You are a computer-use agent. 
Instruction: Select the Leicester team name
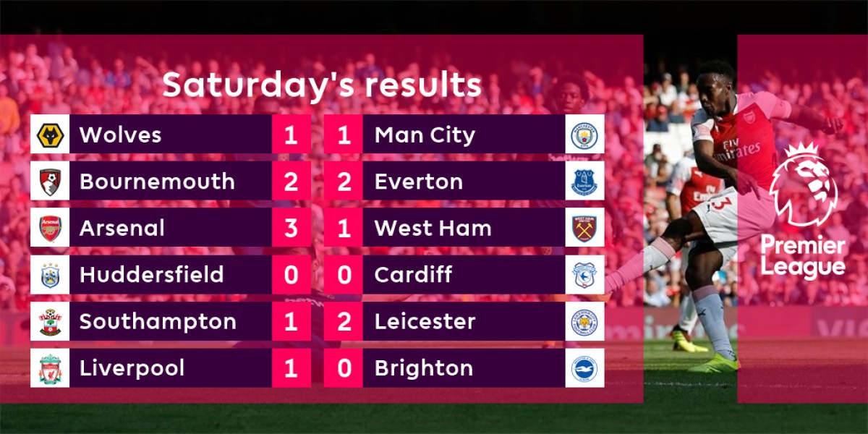click(425, 321)
